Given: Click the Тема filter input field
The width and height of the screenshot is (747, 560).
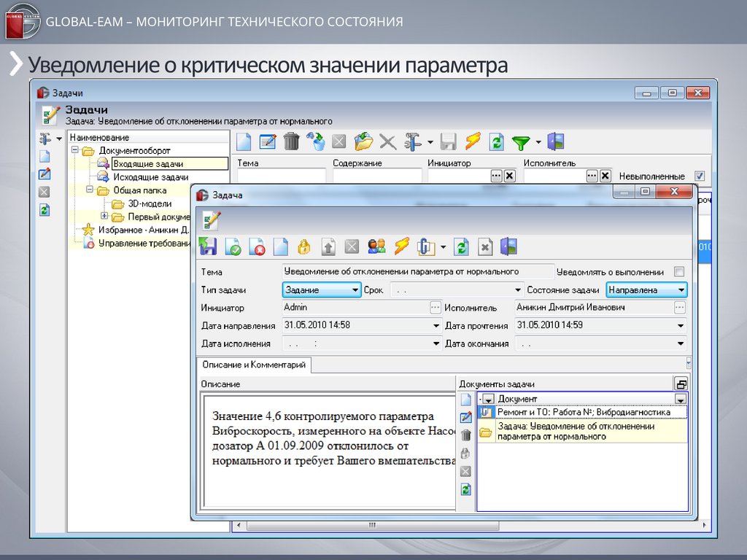Looking at the screenshot, I should pos(282,176).
